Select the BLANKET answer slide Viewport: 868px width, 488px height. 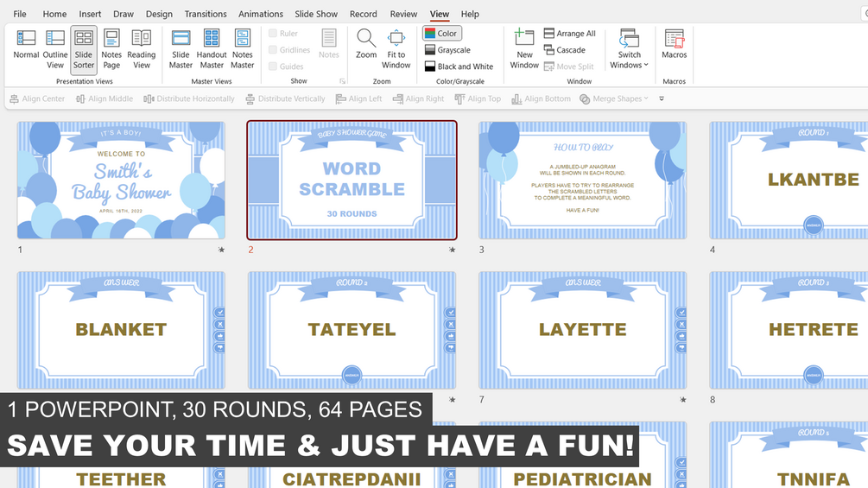(x=121, y=330)
